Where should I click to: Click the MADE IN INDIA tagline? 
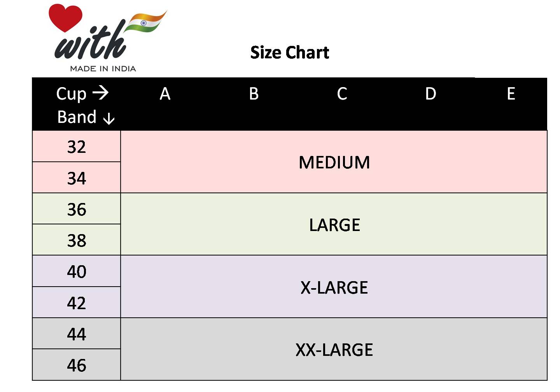[x=103, y=69]
